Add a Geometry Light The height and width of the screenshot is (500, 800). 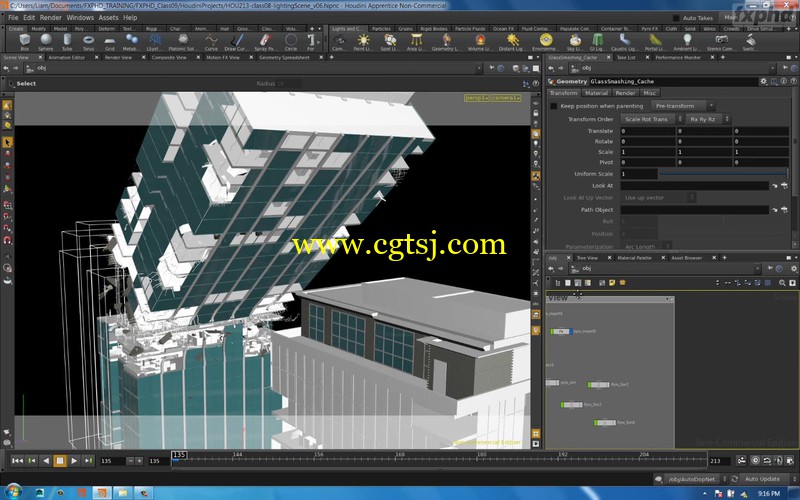click(x=446, y=42)
